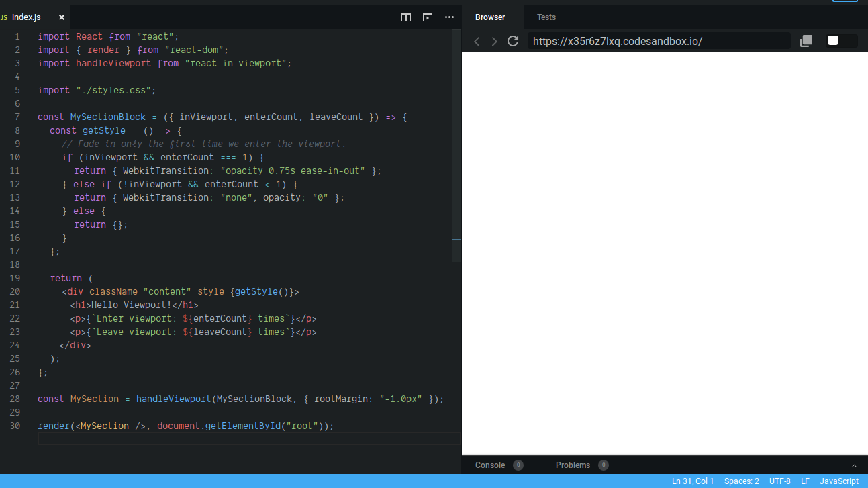Close the index.js tab
This screenshot has height=488, width=868.
coord(60,18)
